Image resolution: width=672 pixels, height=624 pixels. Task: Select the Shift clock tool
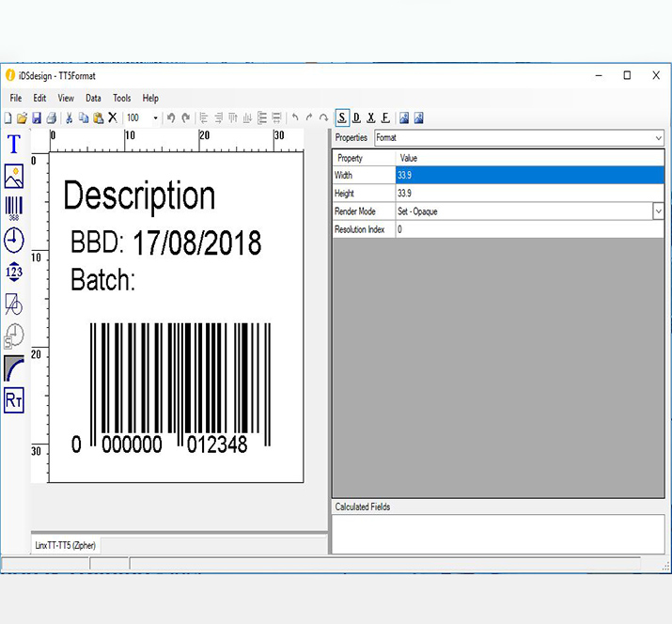point(14,336)
